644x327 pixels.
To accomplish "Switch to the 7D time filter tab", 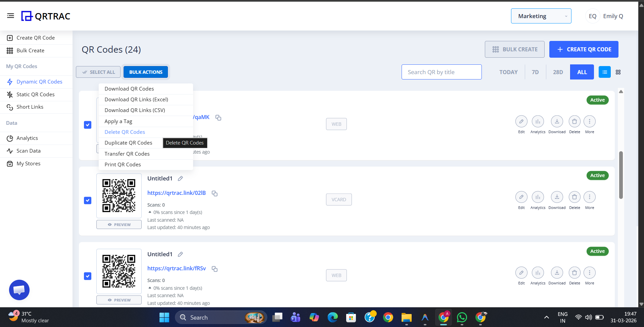I will coord(535,72).
